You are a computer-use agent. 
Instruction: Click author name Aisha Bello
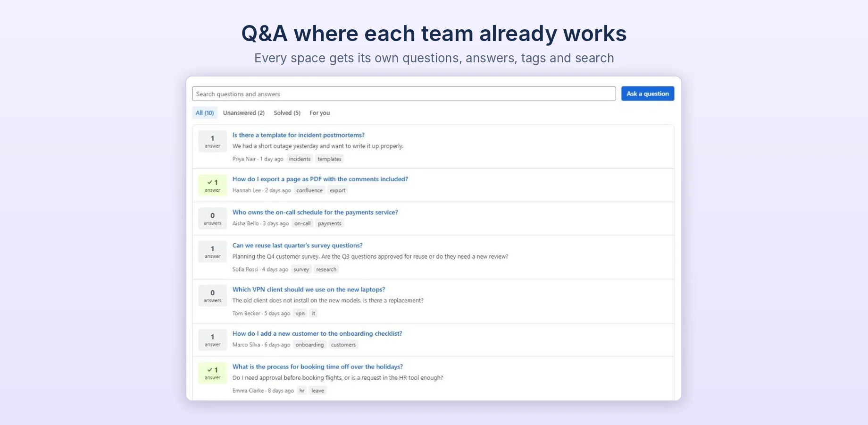pos(245,223)
